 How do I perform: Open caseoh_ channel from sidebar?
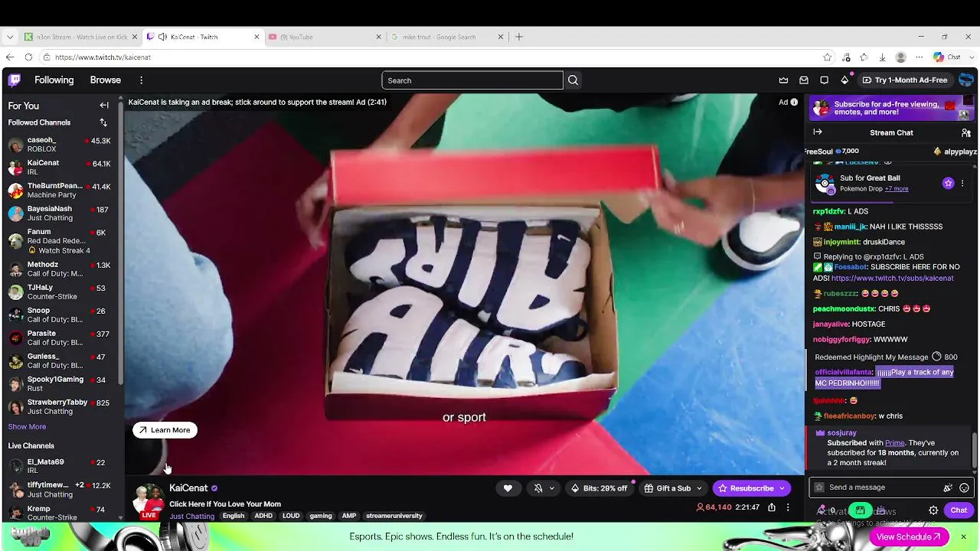coord(60,145)
